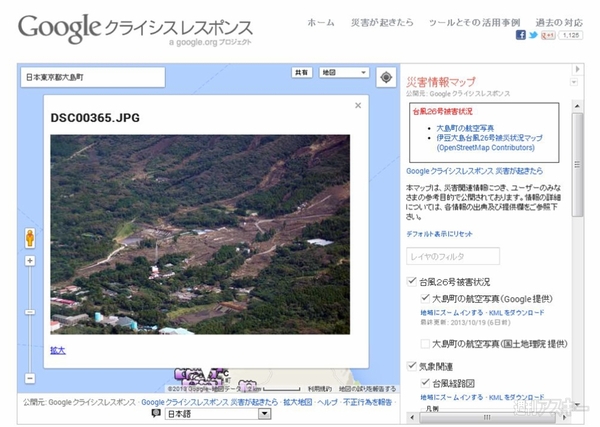Screen dimensions: 600x427
Task: Click the 共有 share button
Action: 302,72
